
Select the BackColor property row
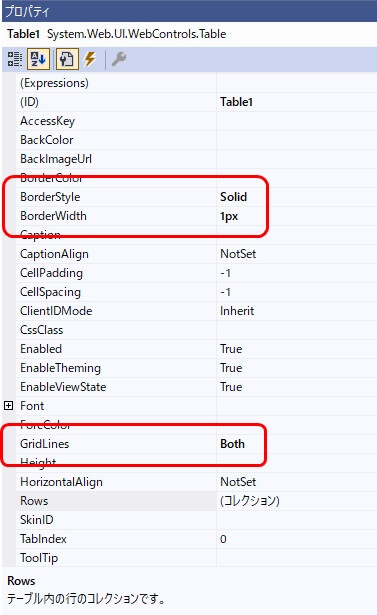click(196, 140)
